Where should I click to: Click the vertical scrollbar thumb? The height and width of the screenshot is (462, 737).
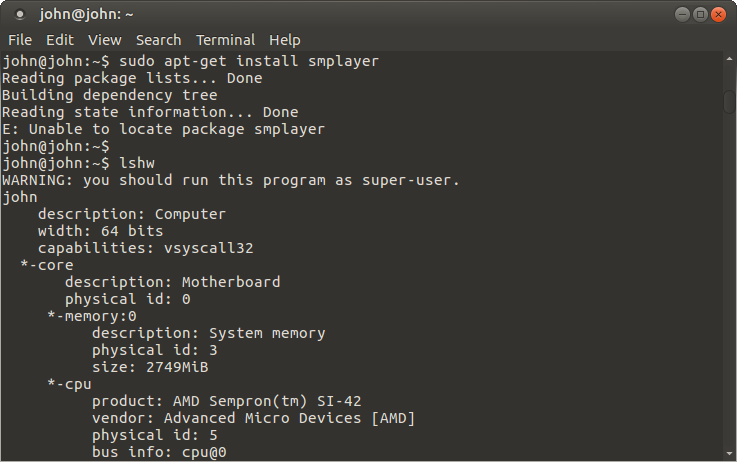[729, 102]
